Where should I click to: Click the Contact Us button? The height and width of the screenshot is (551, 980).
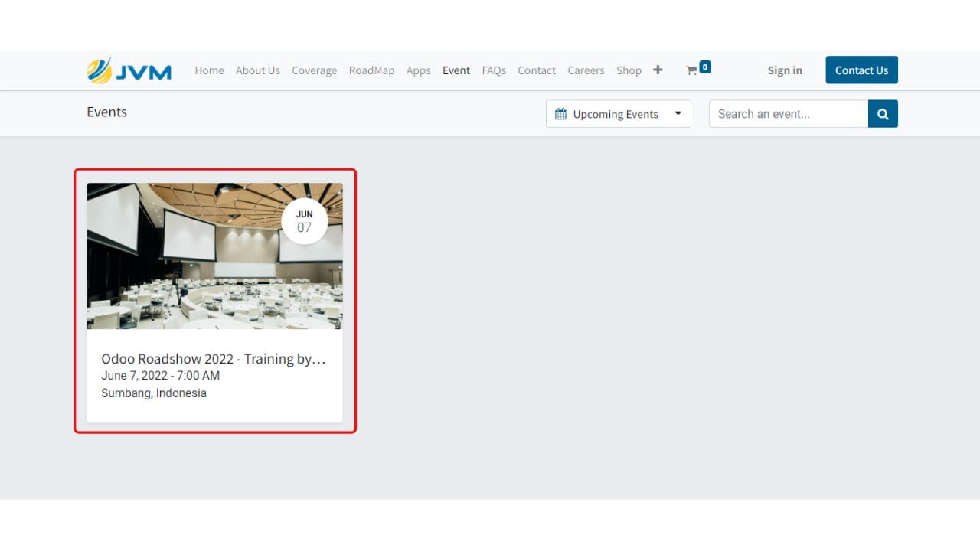click(861, 70)
